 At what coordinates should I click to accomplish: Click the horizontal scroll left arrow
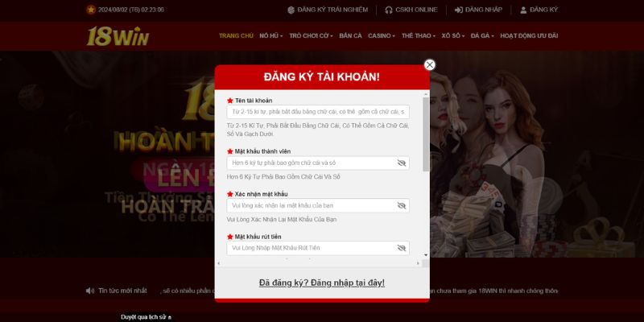pyautogui.click(x=218, y=263)
